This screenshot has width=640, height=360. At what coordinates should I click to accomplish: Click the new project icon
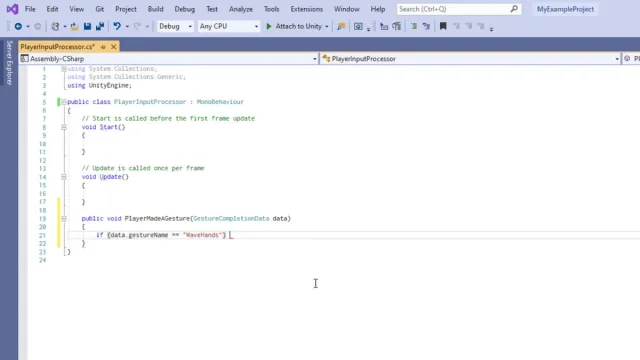pos(55,27)
